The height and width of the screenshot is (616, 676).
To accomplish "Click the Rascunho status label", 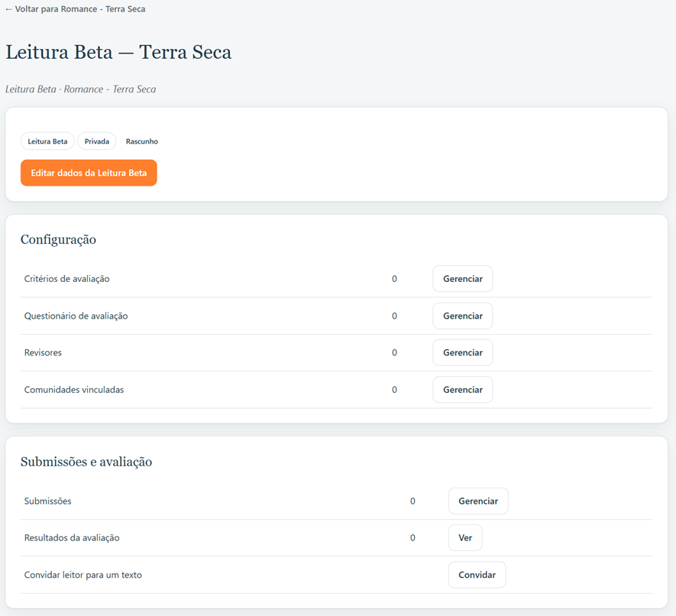I will [142, 141].
